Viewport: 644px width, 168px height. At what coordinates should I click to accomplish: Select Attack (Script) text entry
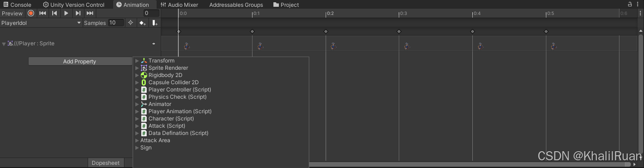(167, 126)
